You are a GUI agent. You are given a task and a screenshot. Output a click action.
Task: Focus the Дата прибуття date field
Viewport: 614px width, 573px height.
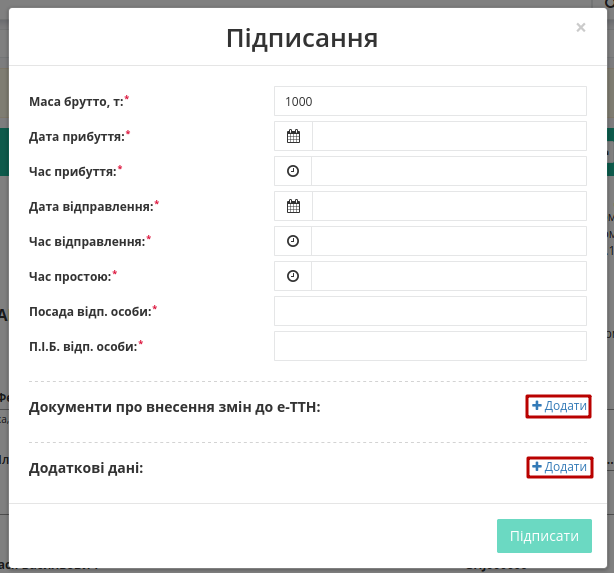tap(450, 136)
